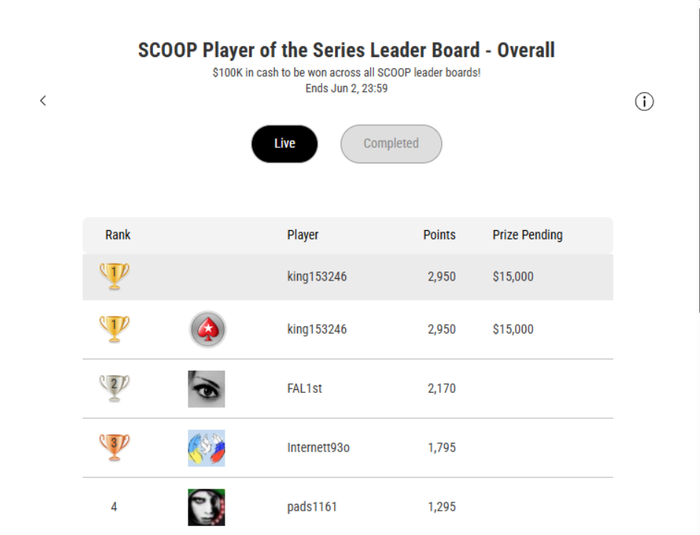Click the Rank column header
700x535 pixels.
coord(118,235)
